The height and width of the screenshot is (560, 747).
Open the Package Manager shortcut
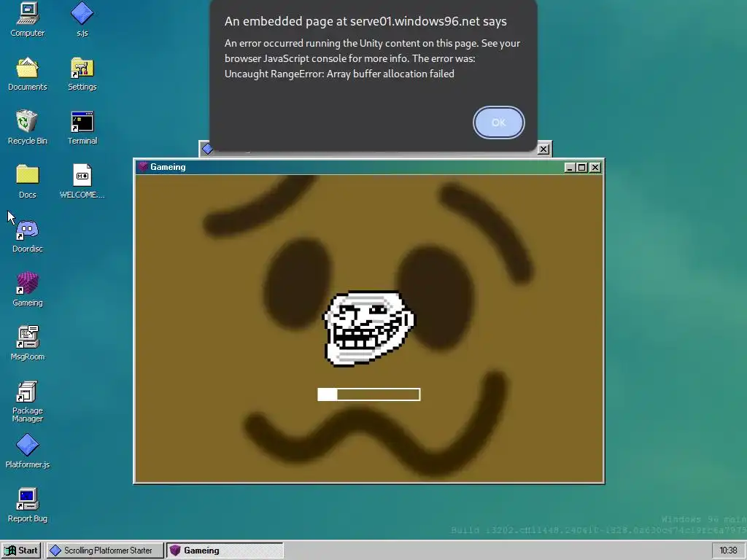point(27,402)
